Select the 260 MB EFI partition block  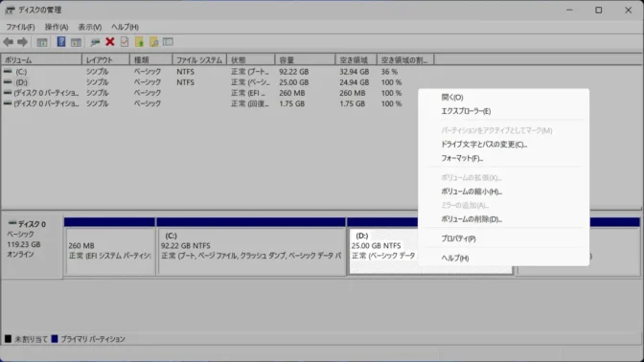[110, 251]
